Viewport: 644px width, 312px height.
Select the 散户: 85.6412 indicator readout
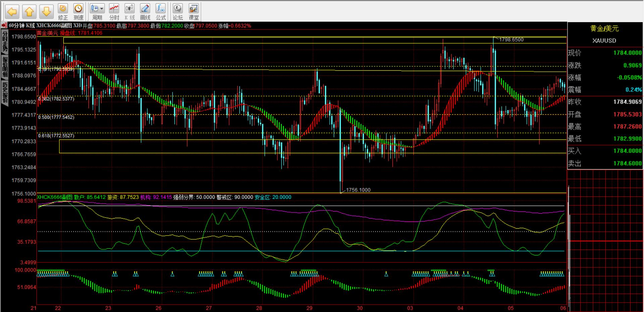(x=90, y=197)
